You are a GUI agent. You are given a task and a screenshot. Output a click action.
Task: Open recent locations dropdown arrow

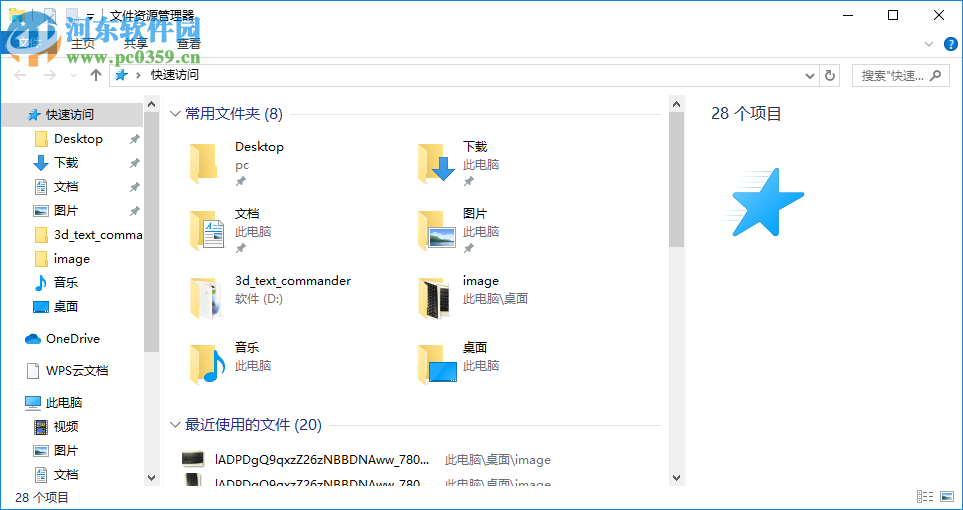click(74, 76)
